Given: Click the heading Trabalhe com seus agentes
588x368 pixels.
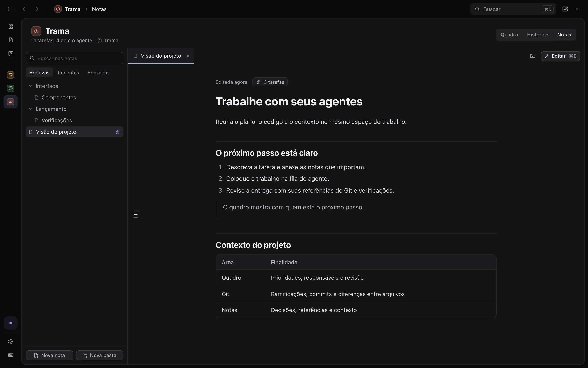Looking at the screenshot, I should pos(289,101).
